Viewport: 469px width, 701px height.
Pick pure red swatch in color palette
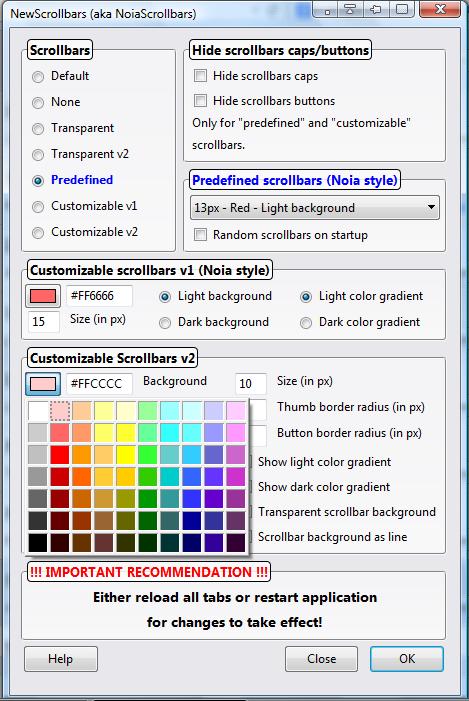(x=59, y=455)
